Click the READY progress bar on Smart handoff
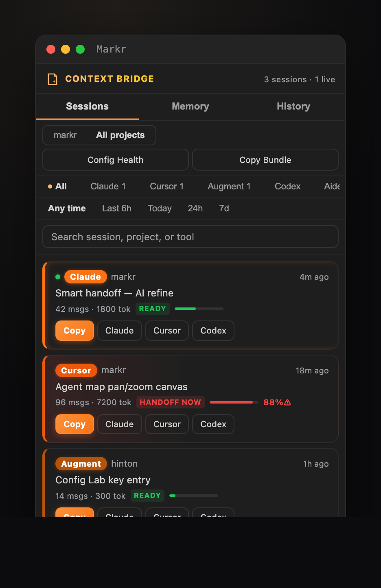Screen dimensions: 381x588 (x=199, y=309)
